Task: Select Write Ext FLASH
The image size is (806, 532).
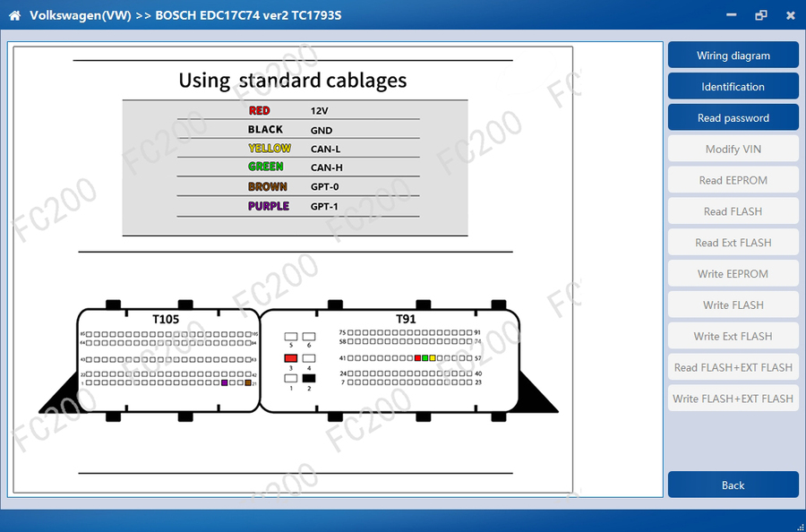Action: 733,337
